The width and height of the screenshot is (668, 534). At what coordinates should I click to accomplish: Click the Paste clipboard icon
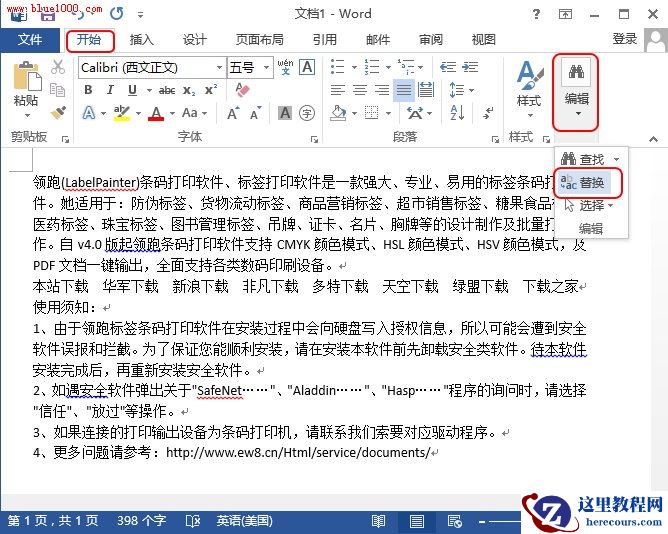pyautogui.click(x=26, y=76)
